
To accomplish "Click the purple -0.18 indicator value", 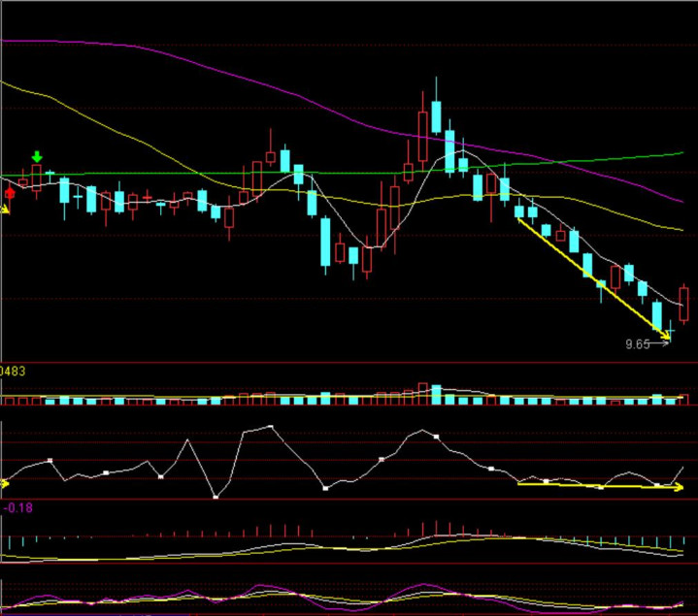I will click(x=18, y=507).
